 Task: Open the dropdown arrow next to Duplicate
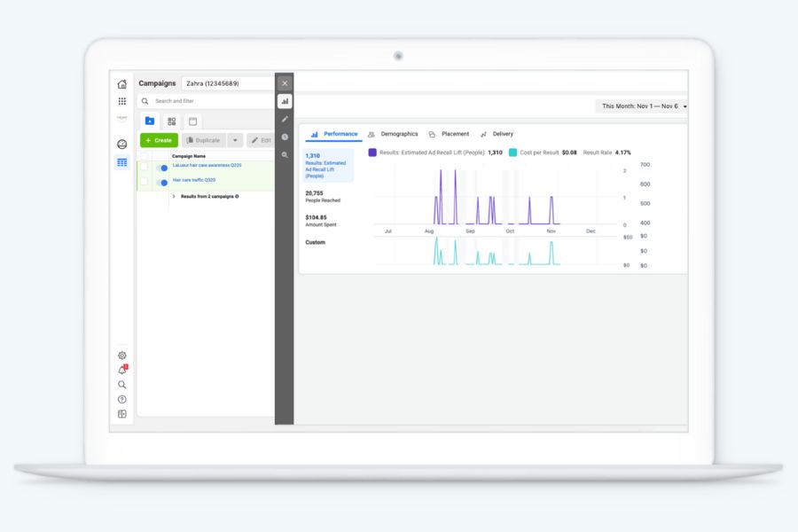tap(235, 140)
